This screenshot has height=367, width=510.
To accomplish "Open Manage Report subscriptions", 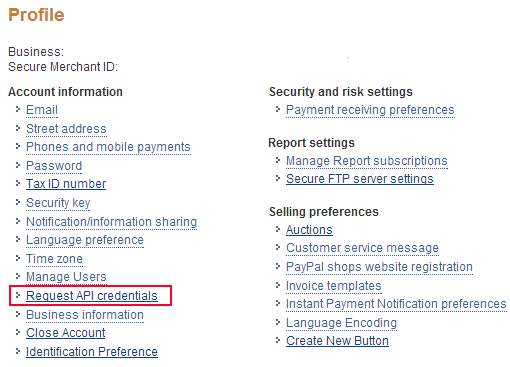I will [367, 161].
